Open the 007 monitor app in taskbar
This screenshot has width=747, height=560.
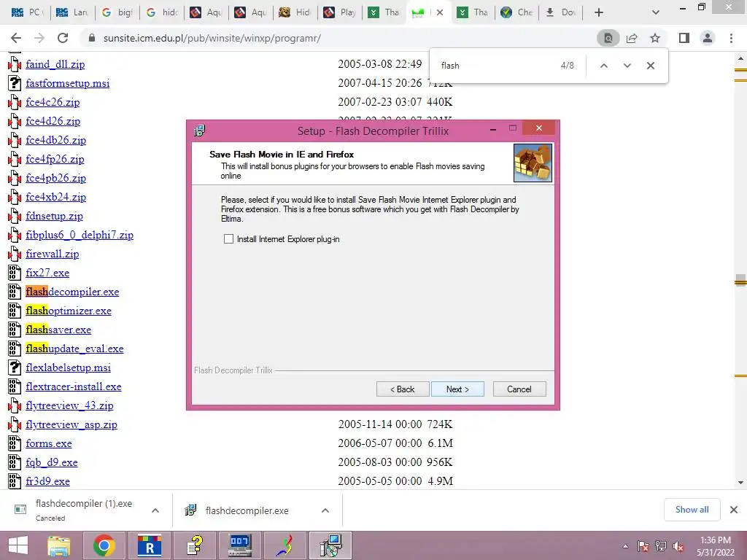click(x=239, y=545)
